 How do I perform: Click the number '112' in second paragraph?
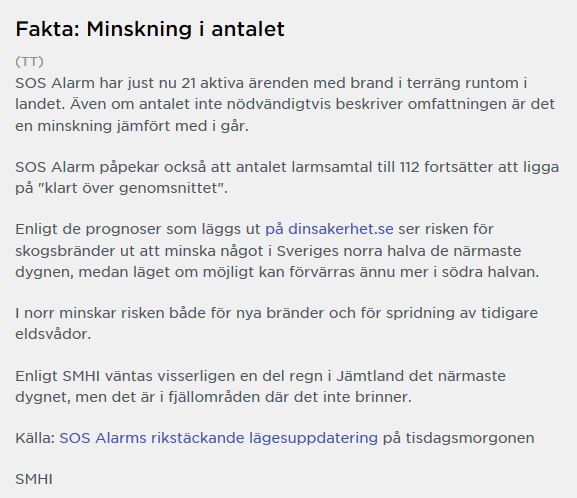coord(410,167)
